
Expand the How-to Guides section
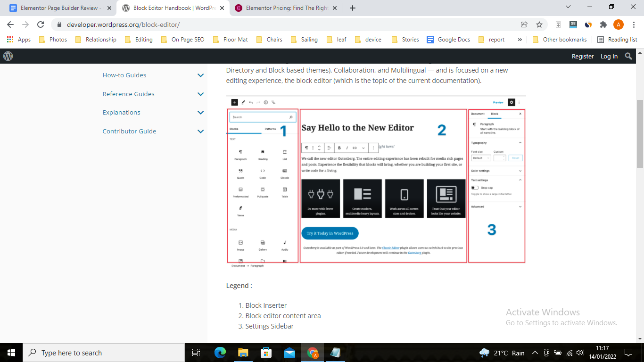pos(200,75)
